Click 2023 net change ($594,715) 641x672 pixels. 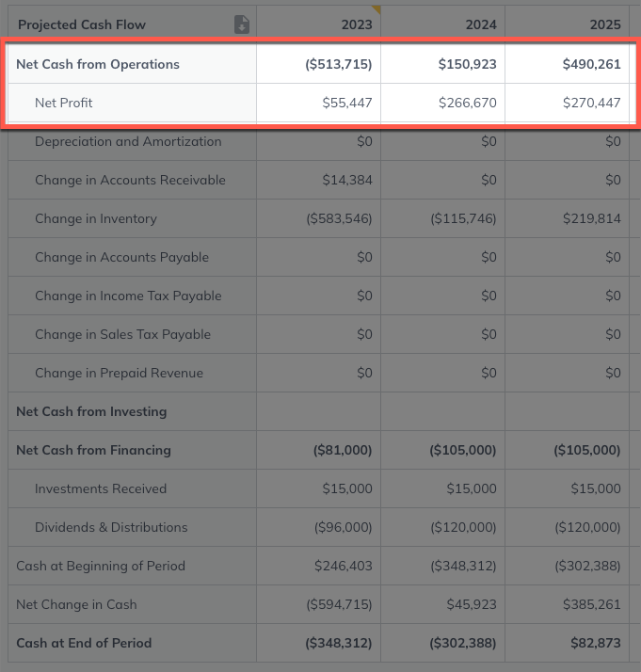point(339,604)
